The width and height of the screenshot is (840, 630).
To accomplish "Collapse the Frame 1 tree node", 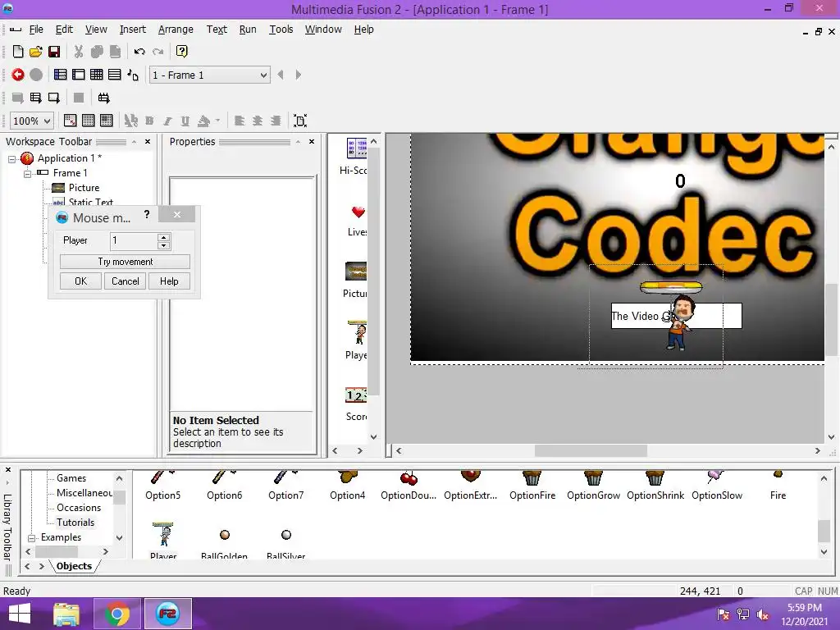I will (27, 174).
